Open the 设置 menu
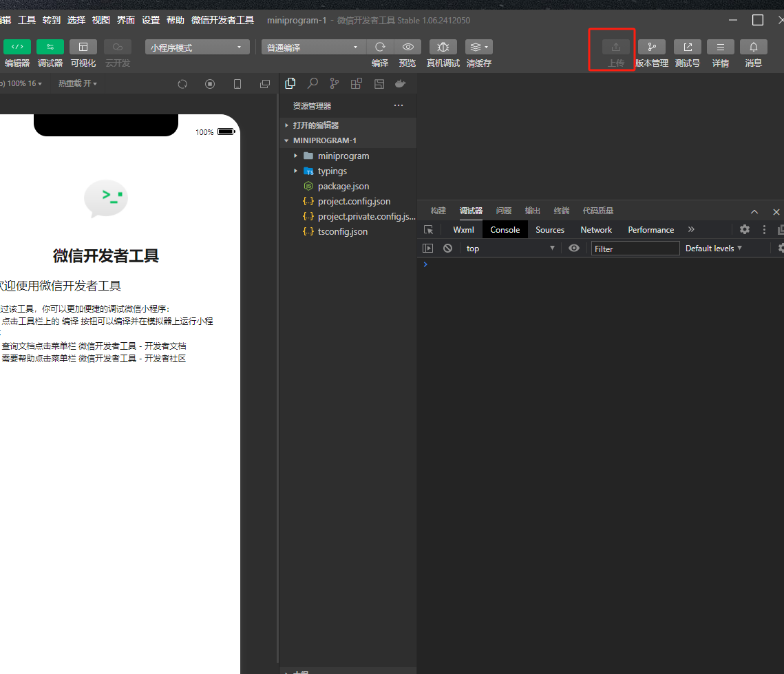Viewport: 784px width, 674px height. point(151,20)
